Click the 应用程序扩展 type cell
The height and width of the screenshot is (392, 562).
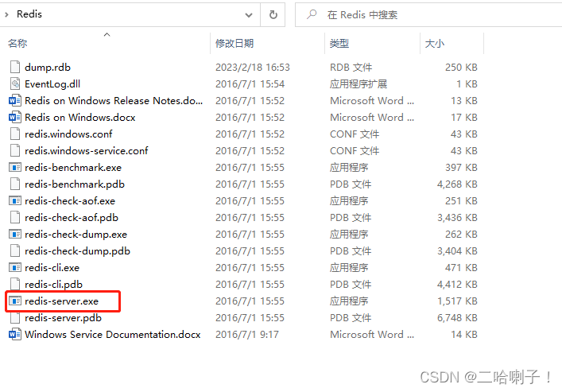point(359,84)
